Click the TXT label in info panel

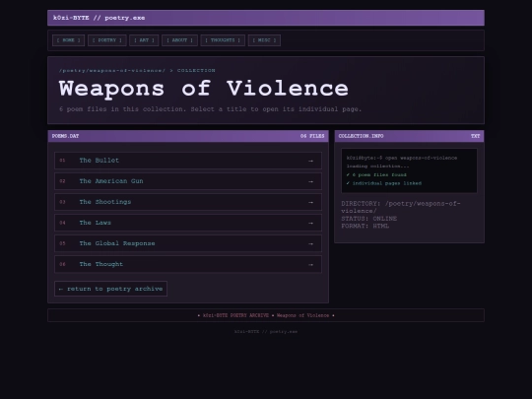pos(475,136)
